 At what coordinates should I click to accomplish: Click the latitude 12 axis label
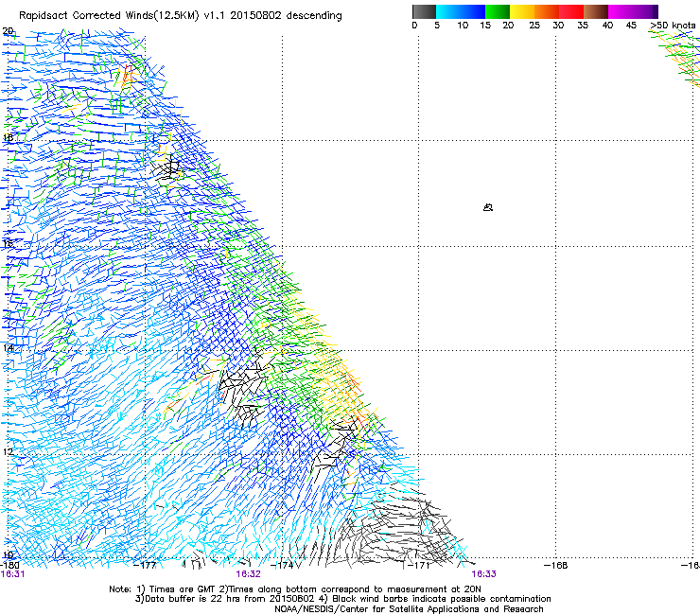click(8, 451)
